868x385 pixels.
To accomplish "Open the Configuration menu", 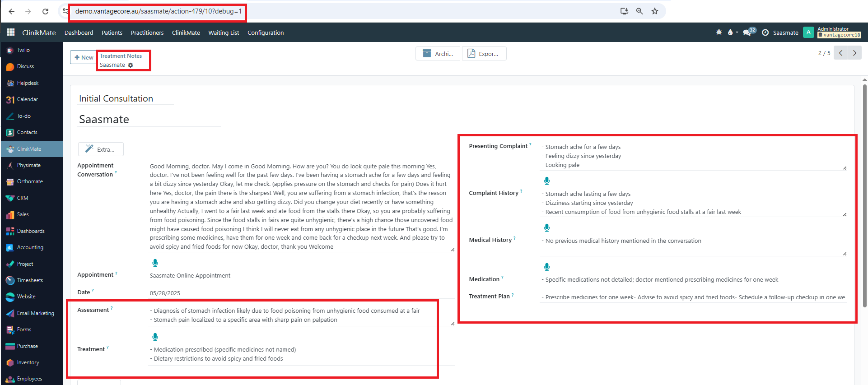I will 266,33.
